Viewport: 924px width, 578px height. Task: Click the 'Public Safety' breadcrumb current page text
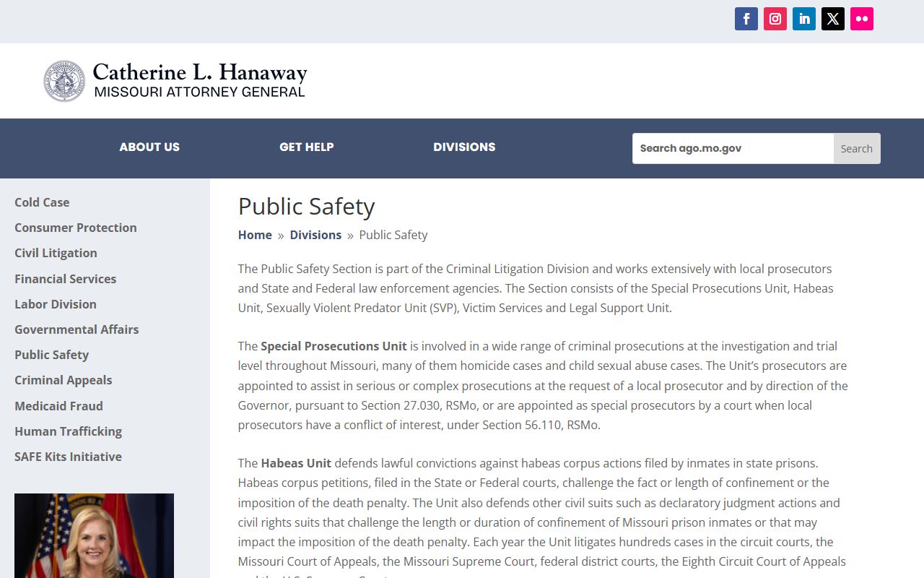pos(393,235)
